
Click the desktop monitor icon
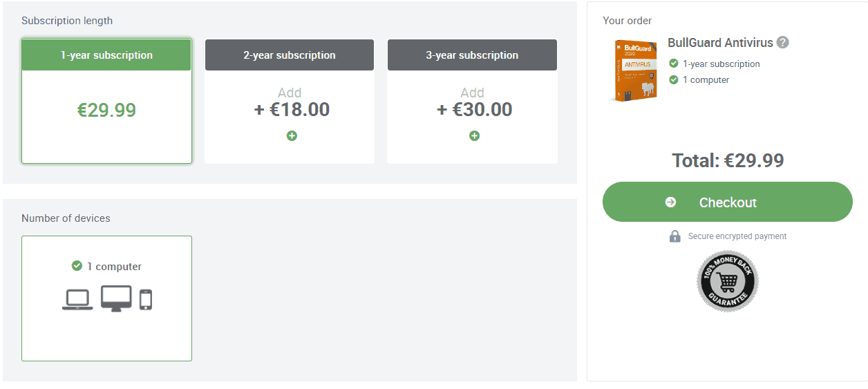pos(116,298)
